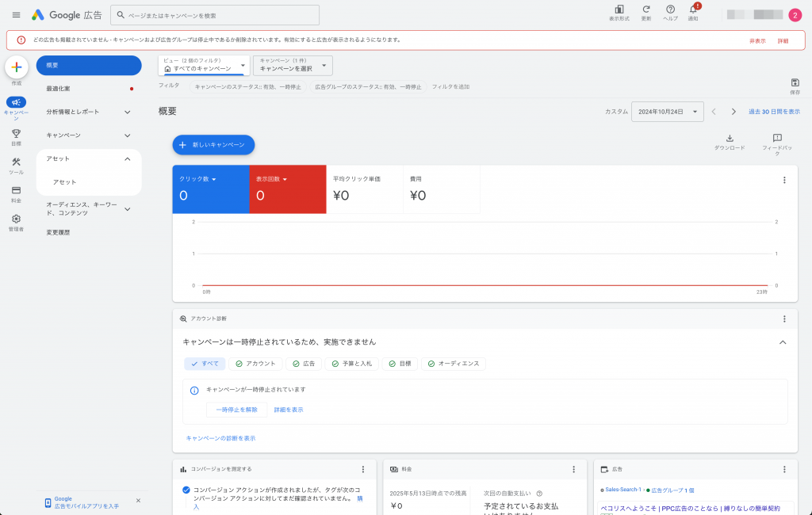Open 管理者 gear icon in sidebar

16,219
